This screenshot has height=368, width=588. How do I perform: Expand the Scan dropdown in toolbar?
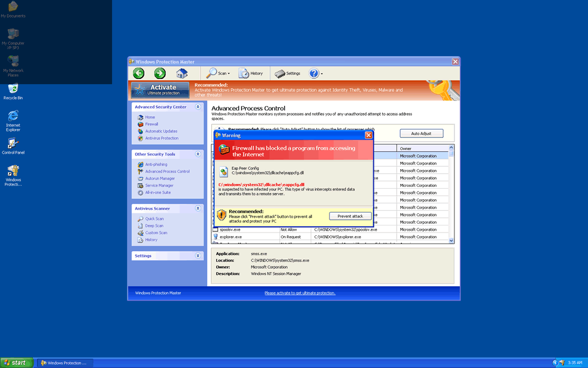pyautogui.click(x=219, y=74)
